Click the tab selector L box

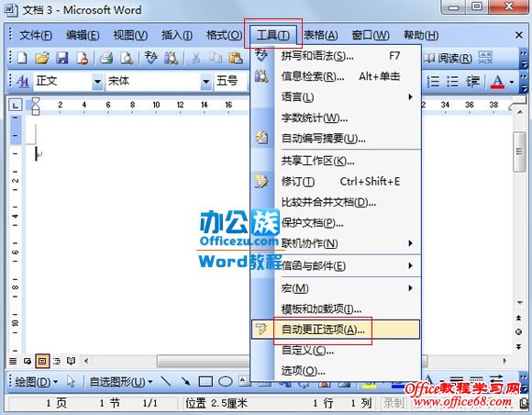16,106
